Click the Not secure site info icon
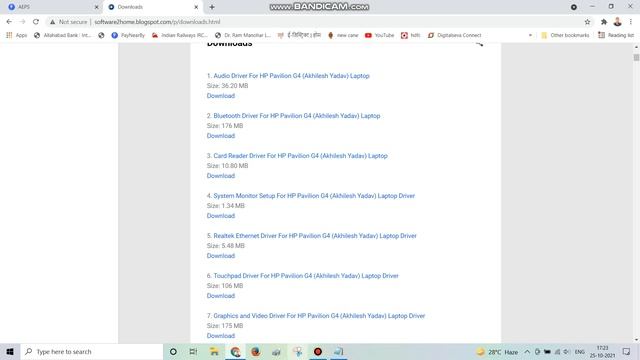This screenshot has height=360, width=640. point(52,22)
